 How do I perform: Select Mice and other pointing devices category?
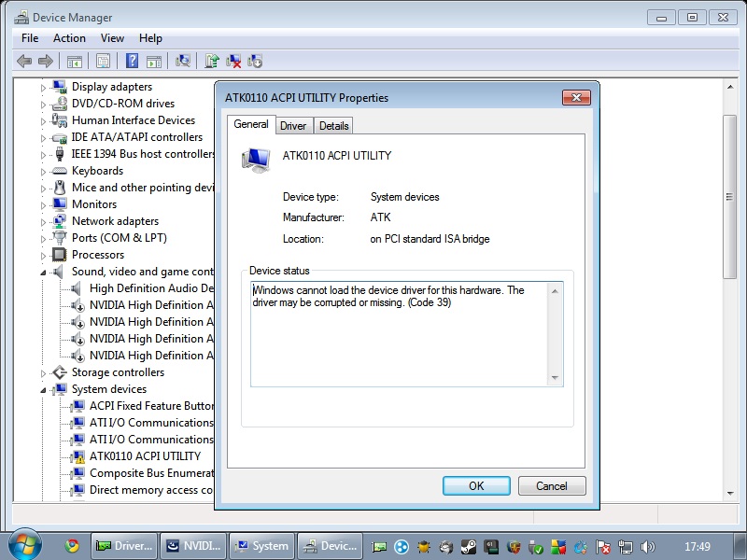pyautogui.click(x=143, y=188)
